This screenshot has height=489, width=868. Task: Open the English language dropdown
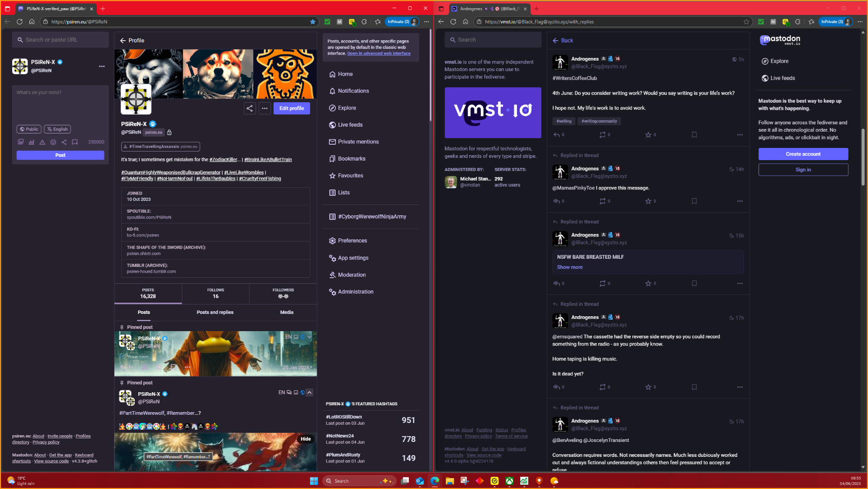point(57,129)
